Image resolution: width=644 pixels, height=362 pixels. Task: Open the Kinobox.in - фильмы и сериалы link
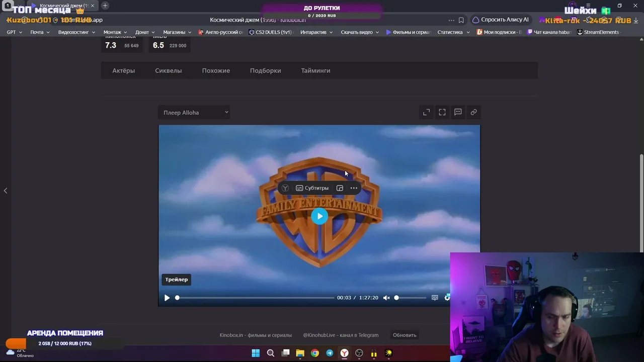256,335
